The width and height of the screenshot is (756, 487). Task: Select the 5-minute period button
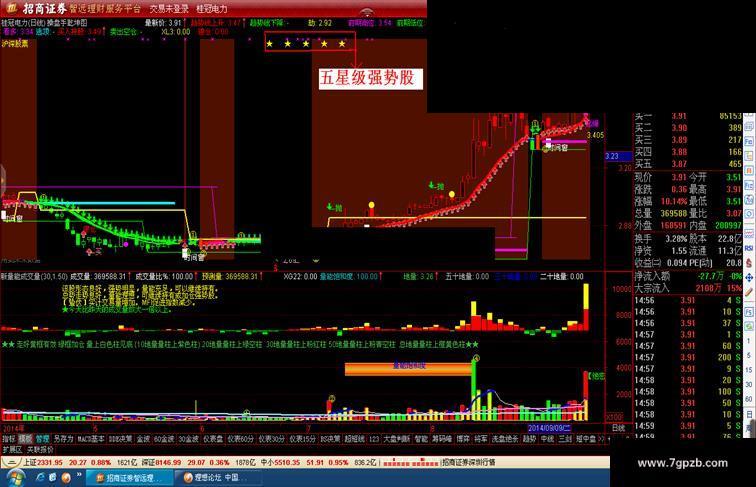tap(749, 355)
